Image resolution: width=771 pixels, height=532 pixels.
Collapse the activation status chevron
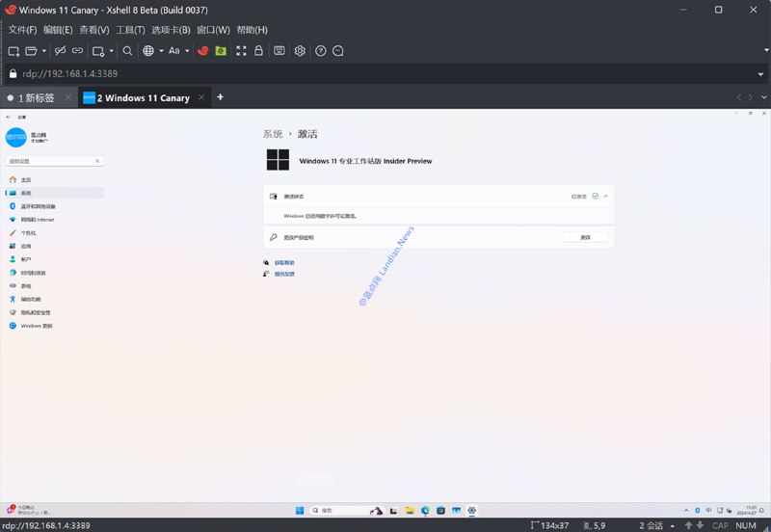pyautogui.click(x=606, y=197)
